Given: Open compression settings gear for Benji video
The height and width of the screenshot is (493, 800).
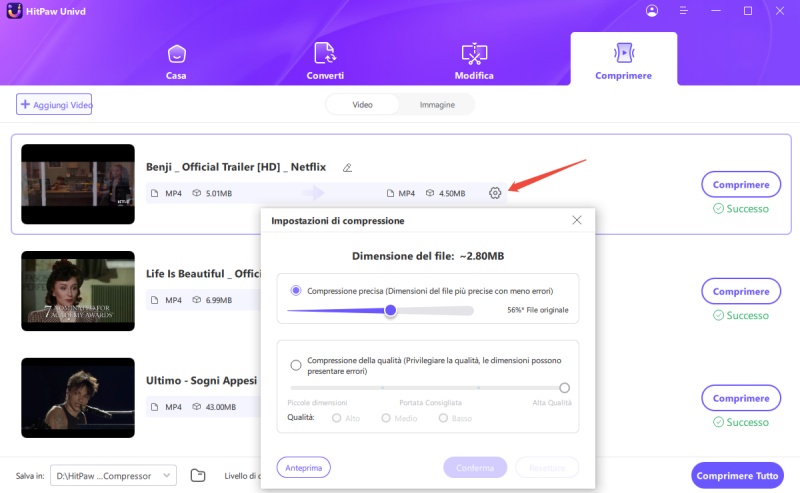Looking at the screenshot, I should coord(495,193).
